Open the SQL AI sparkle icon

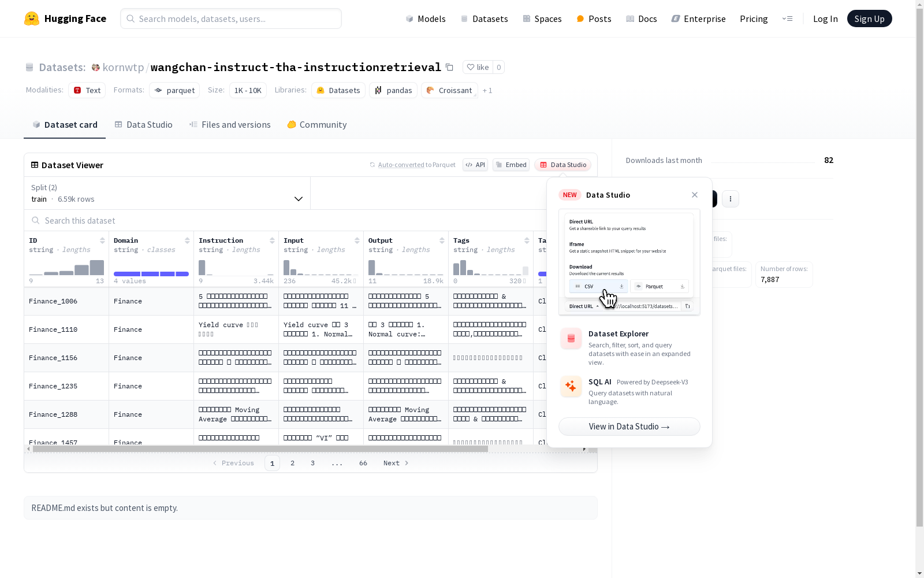tap(571, 386)
